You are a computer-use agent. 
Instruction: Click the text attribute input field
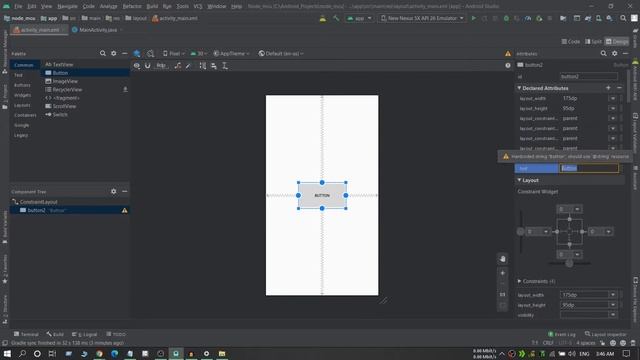tap(589, 168)
